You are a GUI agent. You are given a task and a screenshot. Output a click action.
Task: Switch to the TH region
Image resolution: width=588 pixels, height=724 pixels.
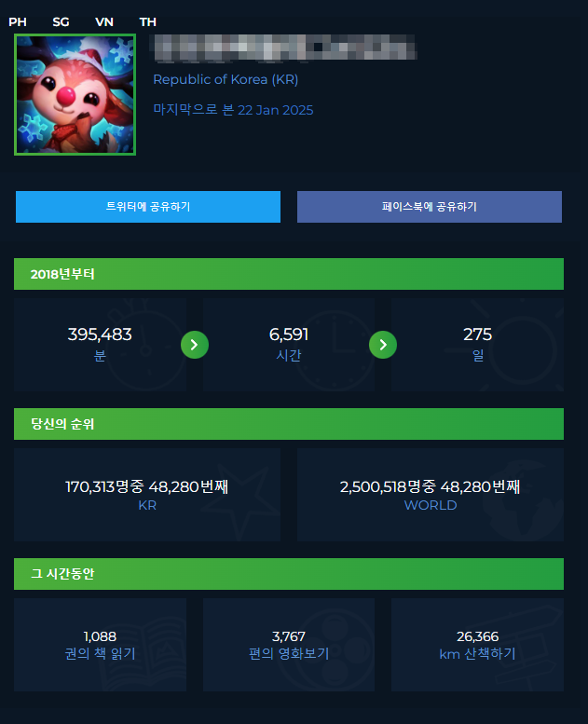(x=148, y=22)
